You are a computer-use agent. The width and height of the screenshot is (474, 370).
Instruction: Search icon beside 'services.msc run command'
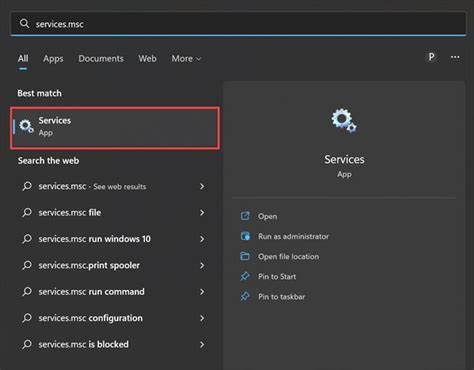[x=27, y=291]
